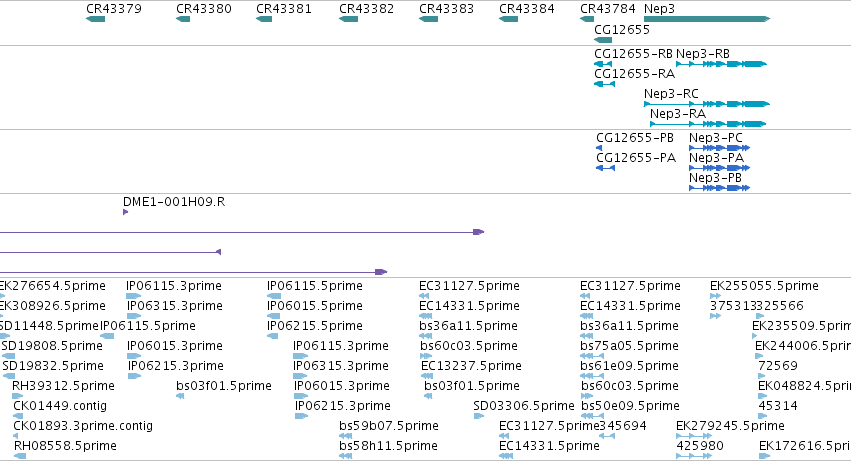851x461 pixels.
Task: Click the Nep3 gene bar
Action: click(x=707, y=19)
